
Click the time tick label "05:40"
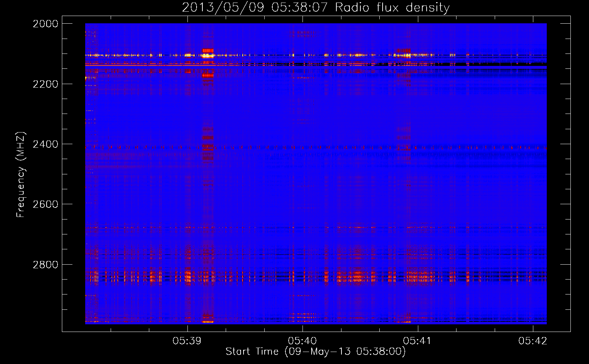(x=303, y=341)
